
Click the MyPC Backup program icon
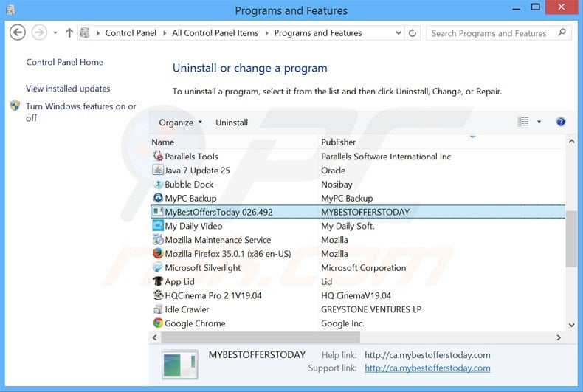(158, 198)
